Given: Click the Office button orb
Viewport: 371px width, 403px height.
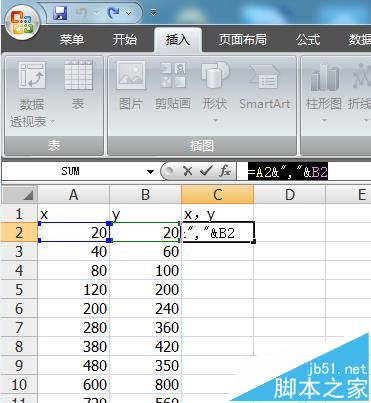Looking at the screenshot, I should point(21,22).
